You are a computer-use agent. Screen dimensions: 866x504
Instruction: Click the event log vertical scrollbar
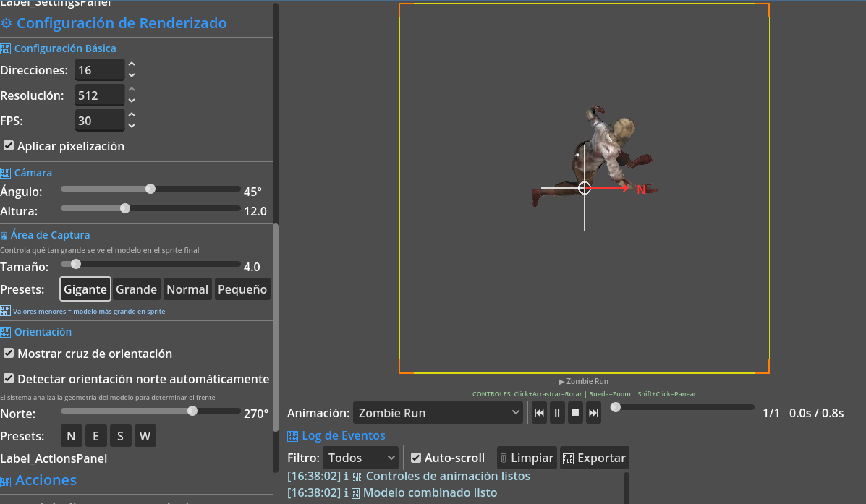pos(627,488)
